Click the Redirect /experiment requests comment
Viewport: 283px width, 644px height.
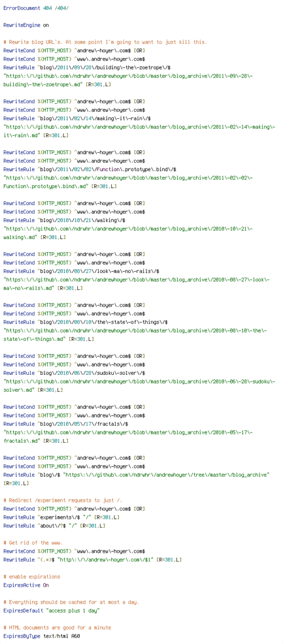[x=63, y=501]
